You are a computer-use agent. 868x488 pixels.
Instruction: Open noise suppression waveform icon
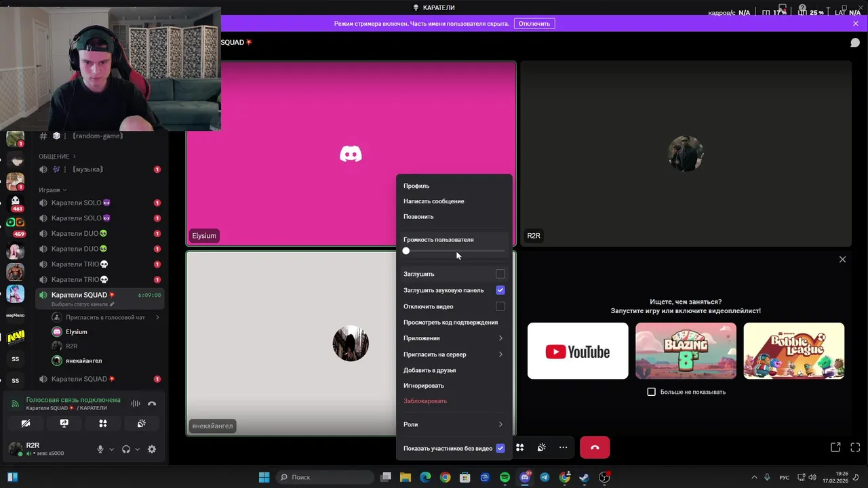[x=136, y=404]
